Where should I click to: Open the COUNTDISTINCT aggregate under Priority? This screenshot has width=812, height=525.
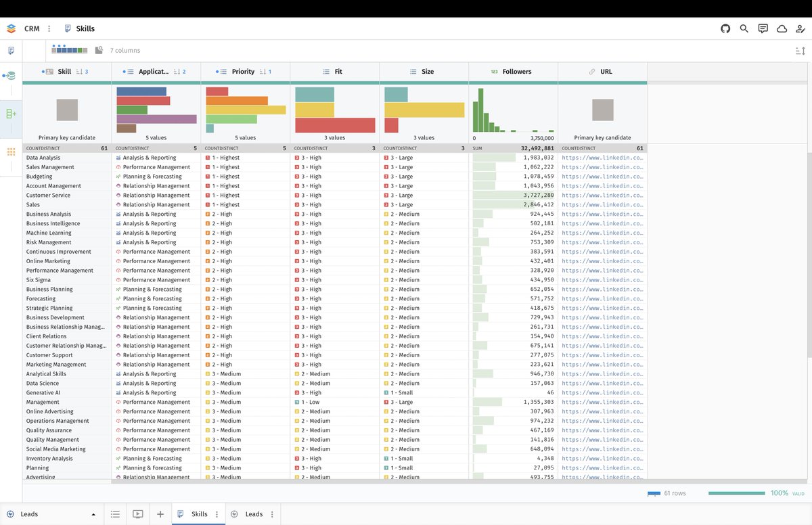246,147
